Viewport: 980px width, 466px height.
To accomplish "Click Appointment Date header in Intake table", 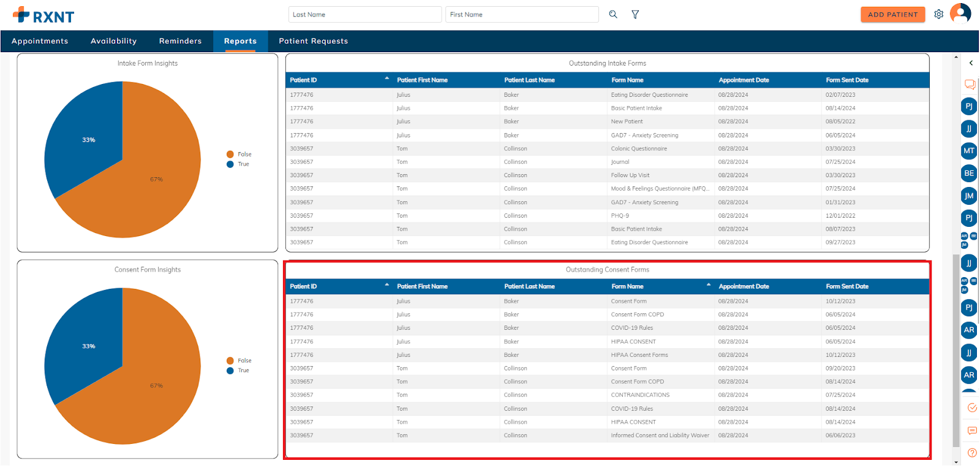I will click(744, 80).
